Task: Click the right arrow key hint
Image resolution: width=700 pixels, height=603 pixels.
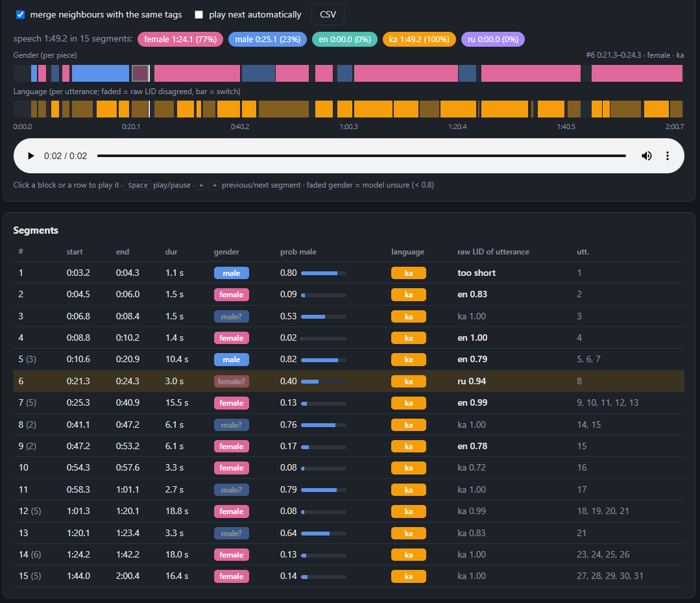Action: [x=214, y=185]
